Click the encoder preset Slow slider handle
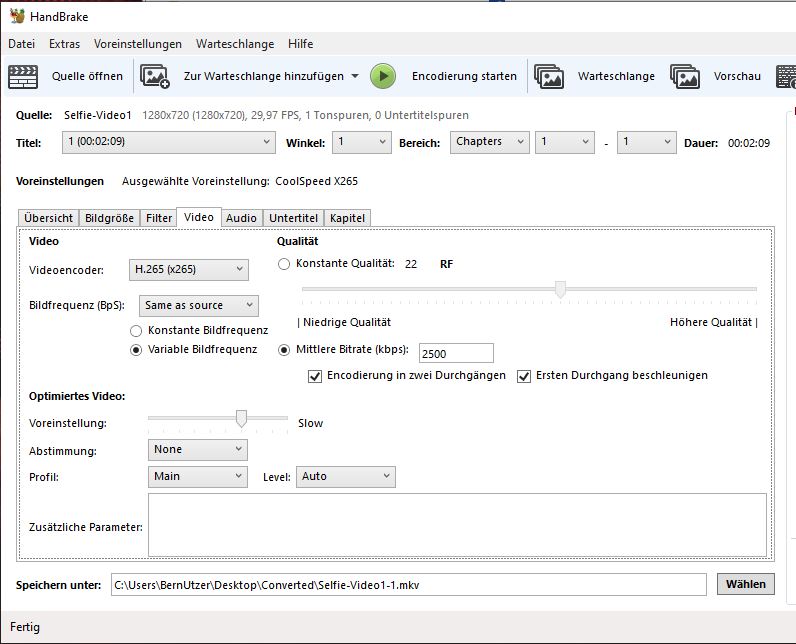The image size is (796, 644). click(x=241, y=419)
